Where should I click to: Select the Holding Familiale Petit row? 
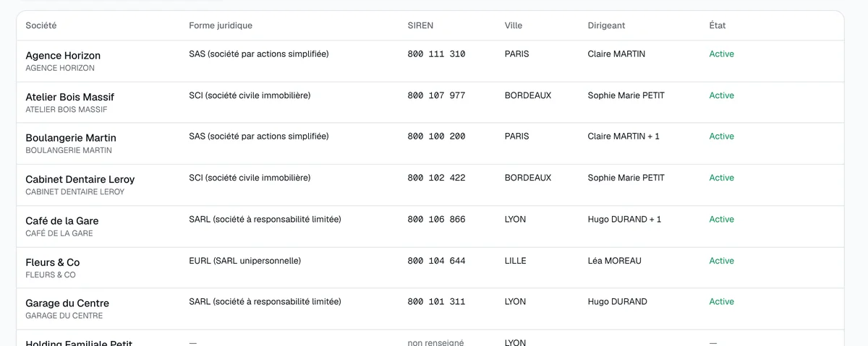[430, 338]
